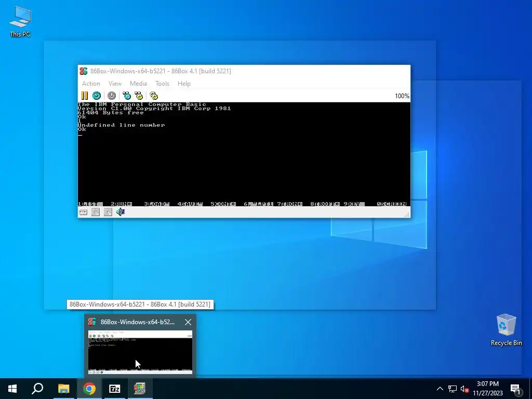This screenshot has width=532, height=399.
Task: Open File Explorer from taskbar
Action: coord(63,389)
